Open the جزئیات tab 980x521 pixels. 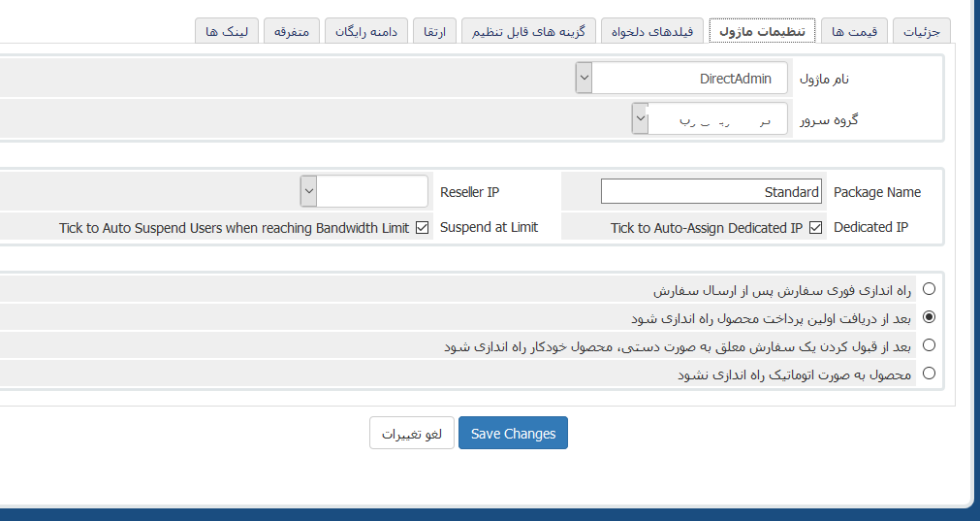point(921,32)
